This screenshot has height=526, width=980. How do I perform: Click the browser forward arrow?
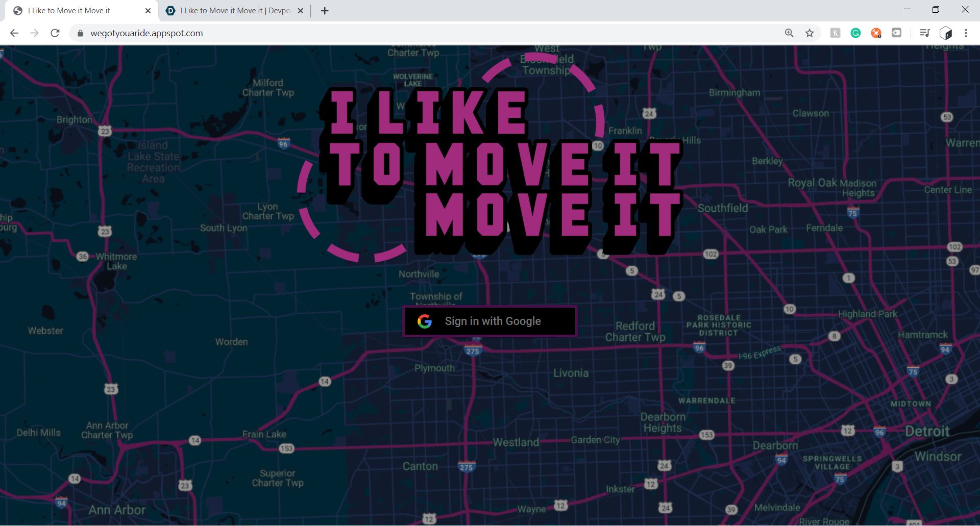34,33
